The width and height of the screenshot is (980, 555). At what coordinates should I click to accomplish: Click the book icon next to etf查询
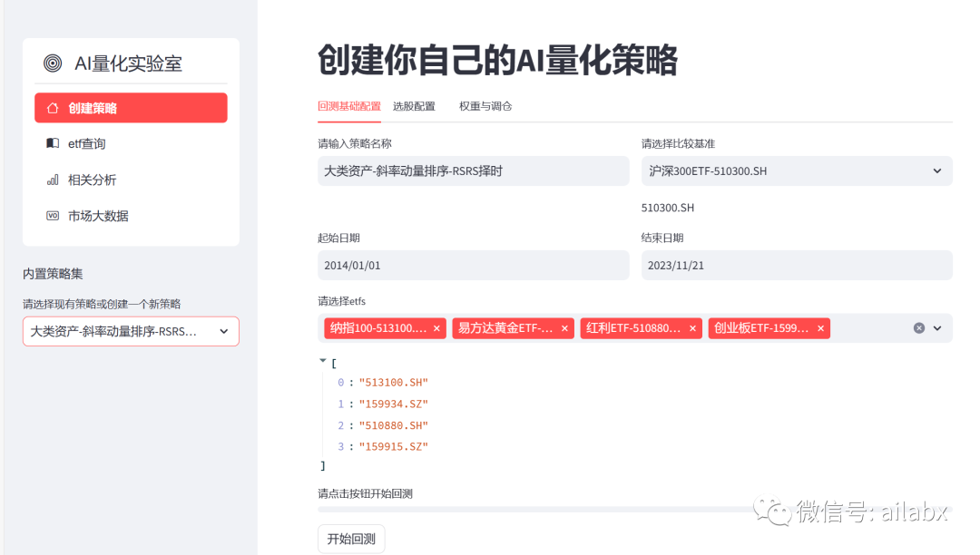pyautogui.click(x=52, y=143)
